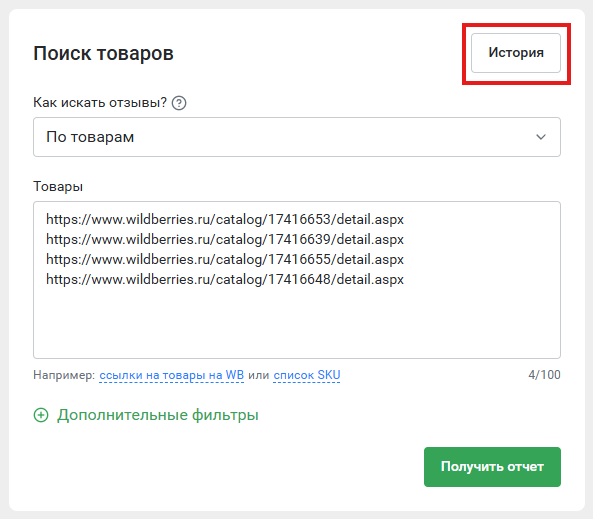The height and width of the screenshot is (519, 593).
Task: Open the История button
Action: click(x=516, y=53)
